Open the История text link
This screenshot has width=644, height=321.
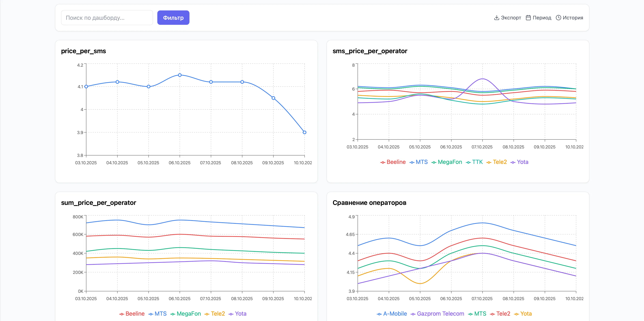tap(573, 18)
